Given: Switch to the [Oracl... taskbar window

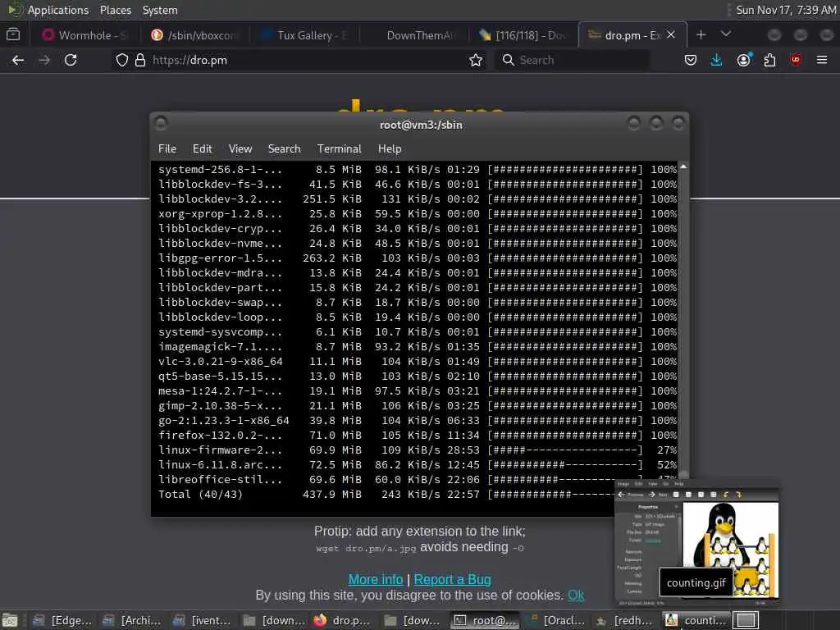Looking at the screenshot, I should [x=555, y=620].
